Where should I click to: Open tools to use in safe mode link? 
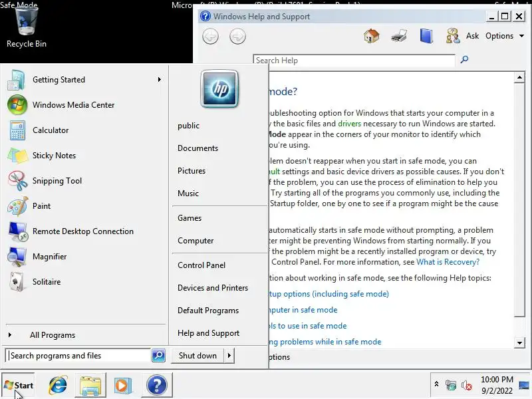(308, 326)
